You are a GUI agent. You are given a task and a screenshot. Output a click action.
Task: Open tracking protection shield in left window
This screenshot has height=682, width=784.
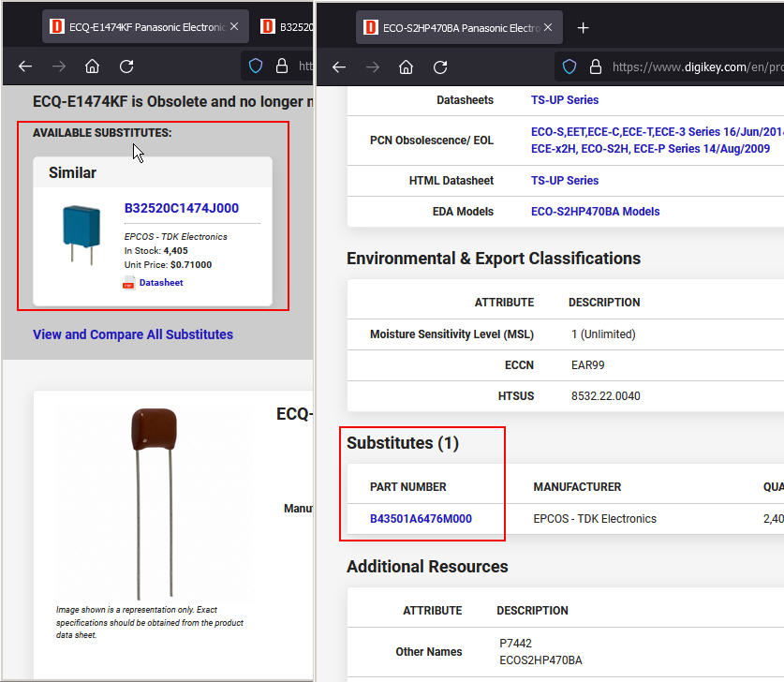256,66
